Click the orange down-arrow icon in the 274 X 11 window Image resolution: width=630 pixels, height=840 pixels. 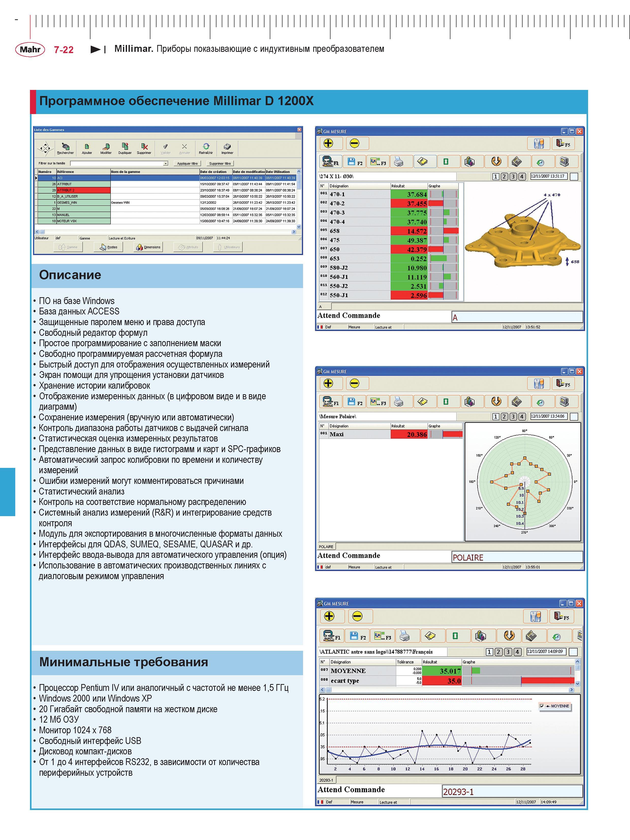pyautogui.click(x=496, y=162)
